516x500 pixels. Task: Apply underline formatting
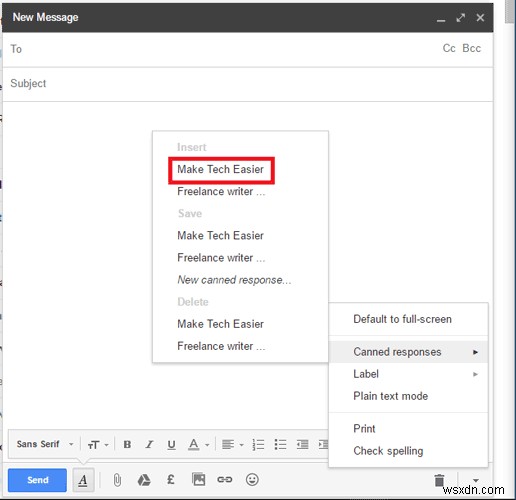point(171,444)
